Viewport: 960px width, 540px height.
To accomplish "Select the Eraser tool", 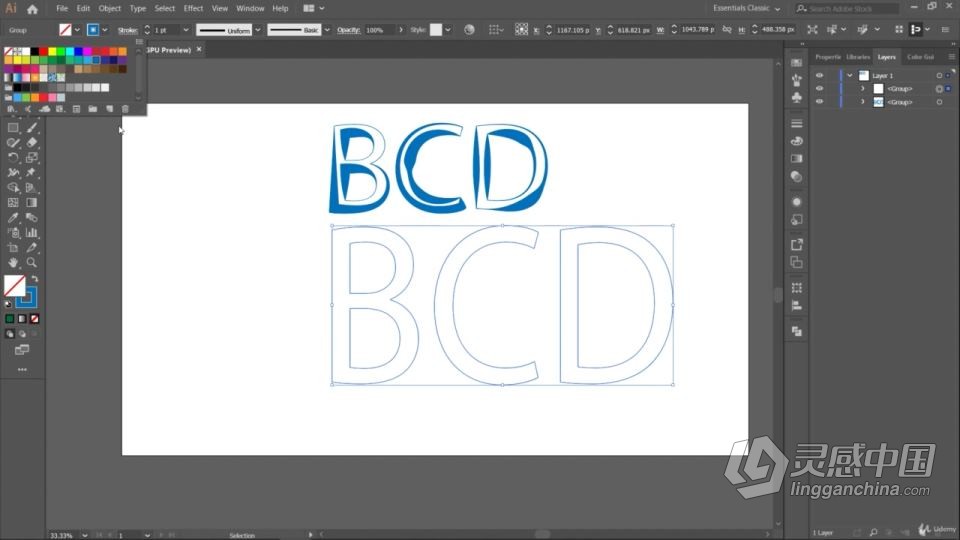I will tap(32, 142).
